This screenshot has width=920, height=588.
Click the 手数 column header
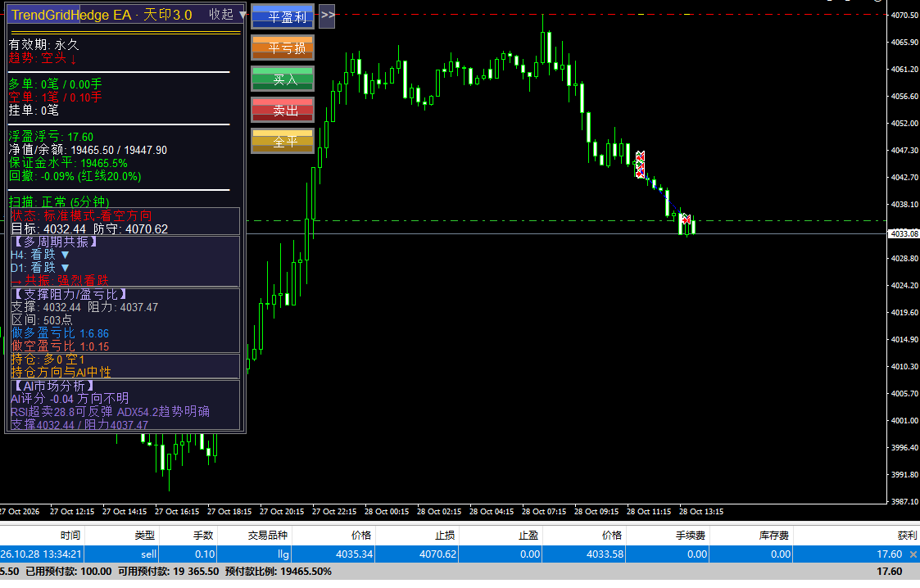tap(204, 536)
